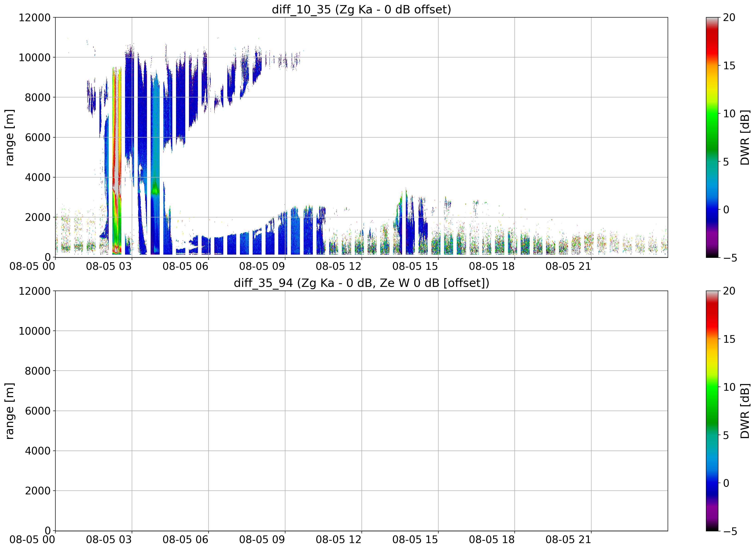The image size is (756, 550).
Task: Click the diff_35_94 colorbar gradient strip
Action: (x=712, y=411)
